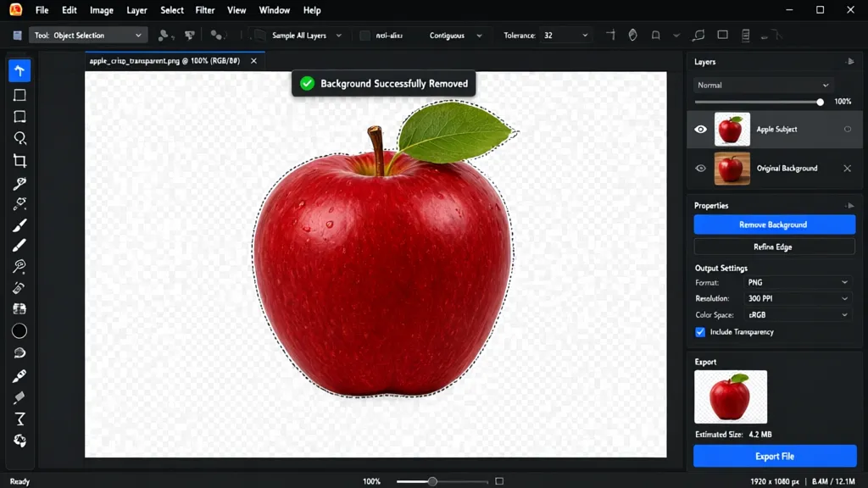Adjust the layer opacity slider handle
Viewport: 868px width, 488px height.
click(820, 102)
